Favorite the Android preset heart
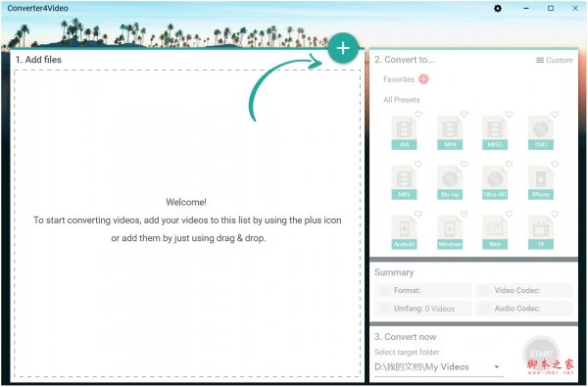 pos(418,215)
